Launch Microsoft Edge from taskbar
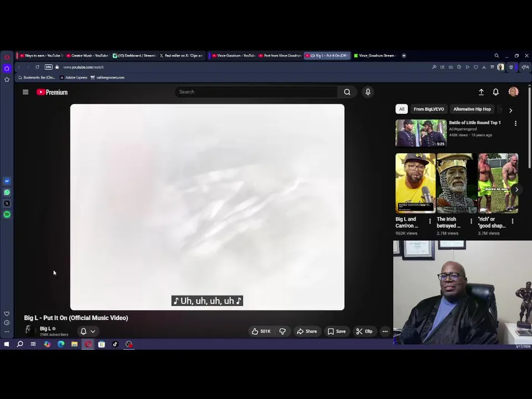This screenshot has height=399, width=532. 61,344
